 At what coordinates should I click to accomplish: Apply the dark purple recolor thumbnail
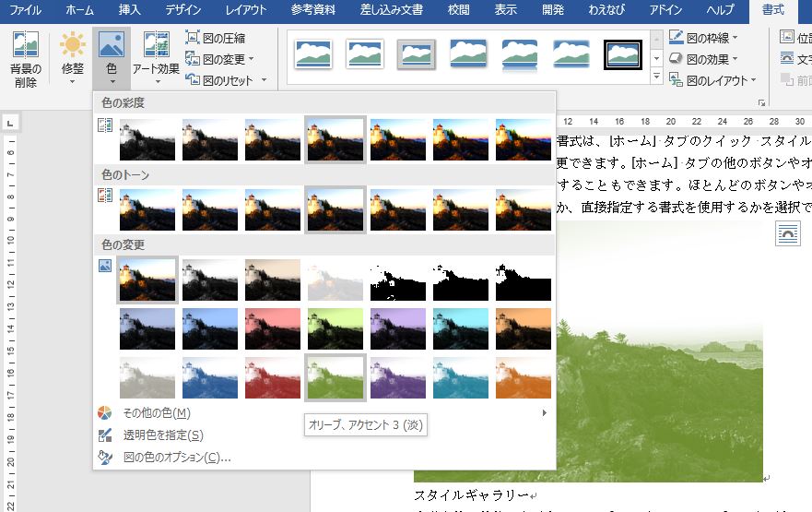pos(398,328)
